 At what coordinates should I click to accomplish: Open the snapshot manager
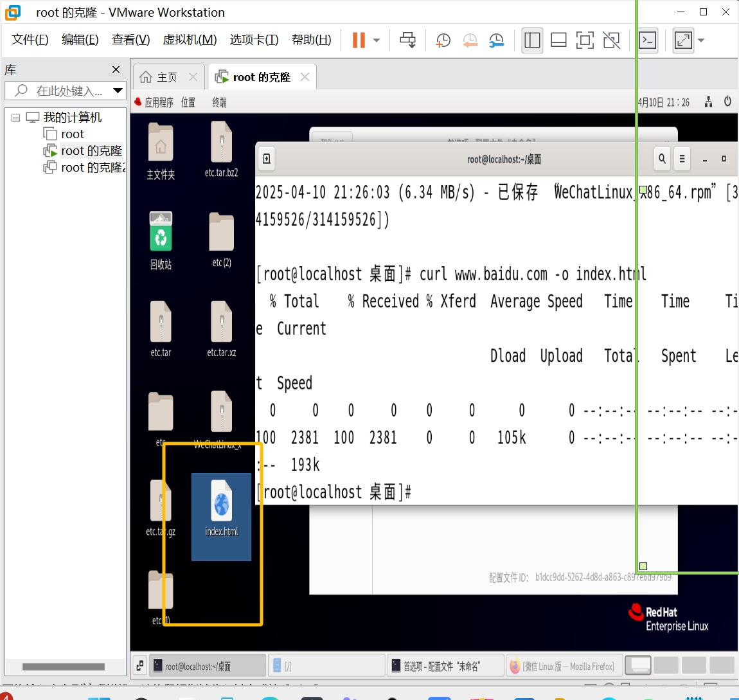pos(496,40)
